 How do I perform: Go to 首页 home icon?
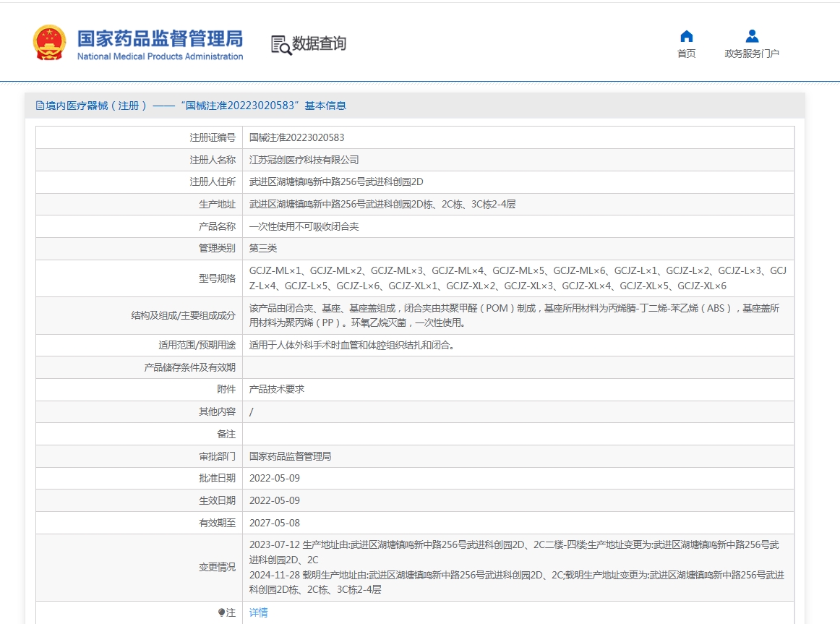point(686,36)
